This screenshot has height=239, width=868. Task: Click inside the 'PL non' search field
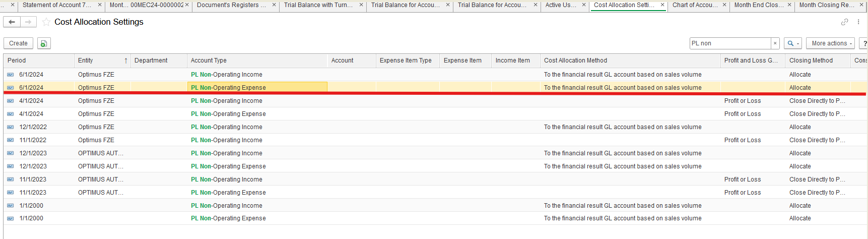tap(729, 43)
